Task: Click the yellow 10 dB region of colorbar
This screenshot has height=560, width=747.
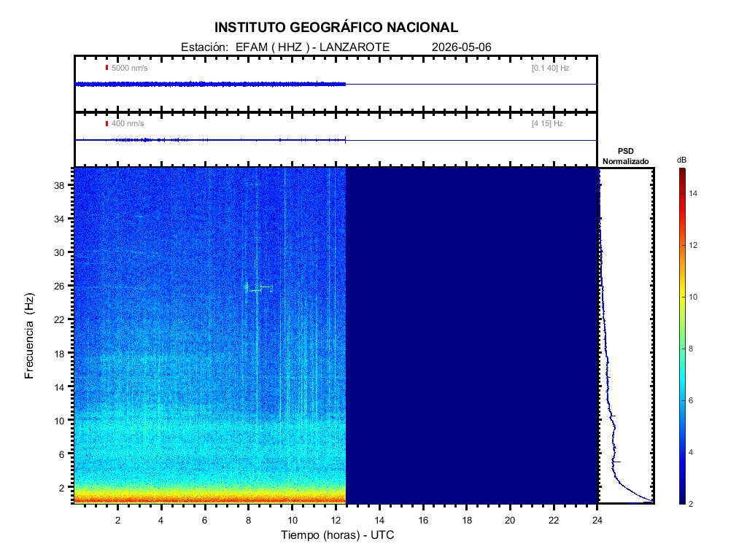Action: coord(683,297)
